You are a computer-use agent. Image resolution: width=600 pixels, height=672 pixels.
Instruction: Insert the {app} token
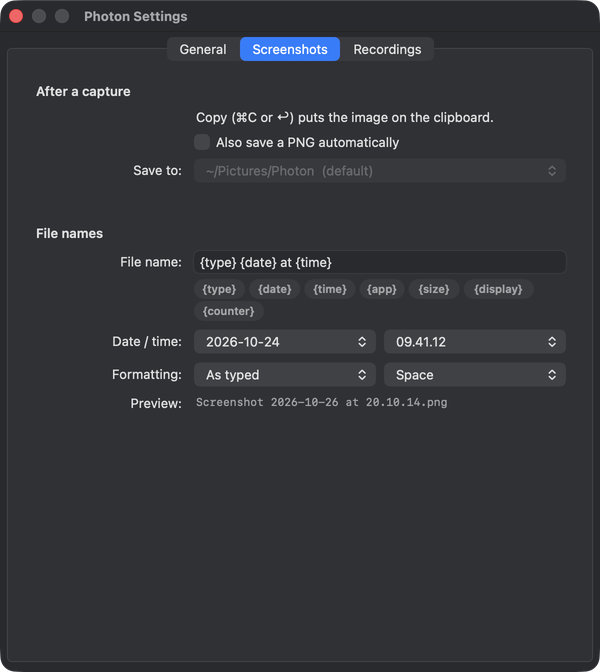tap(382, 289)
